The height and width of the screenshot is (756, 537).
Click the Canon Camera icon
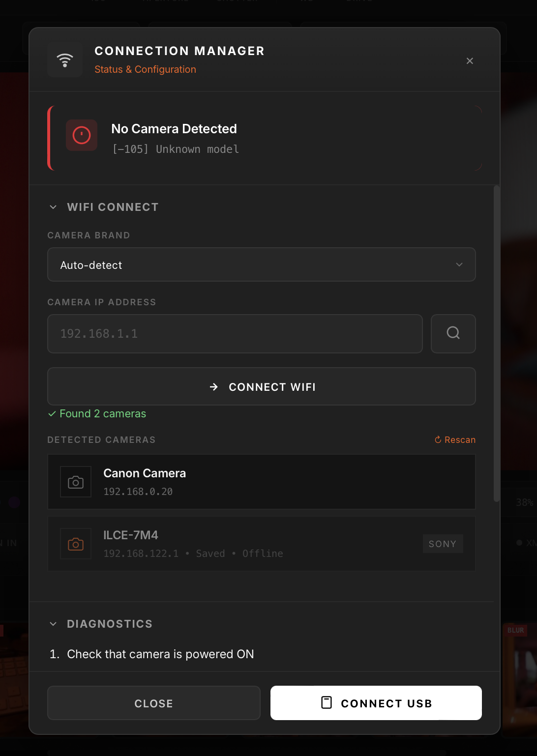(76, 482)
